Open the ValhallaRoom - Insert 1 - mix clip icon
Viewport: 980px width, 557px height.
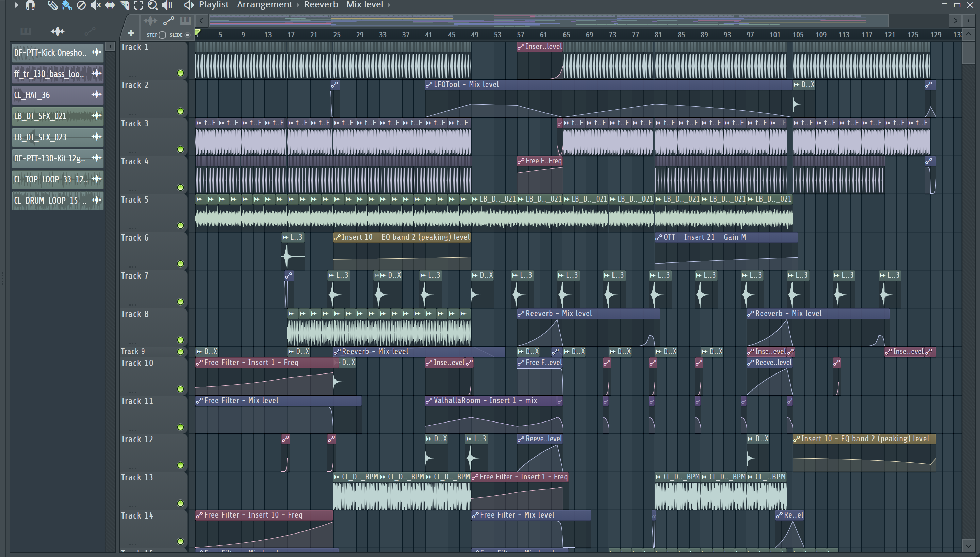(429, 400)
